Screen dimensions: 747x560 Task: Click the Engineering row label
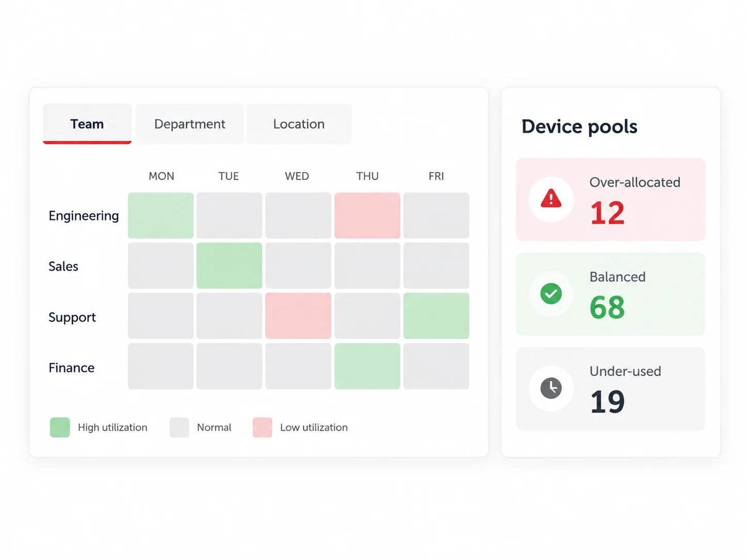(84, 216)
